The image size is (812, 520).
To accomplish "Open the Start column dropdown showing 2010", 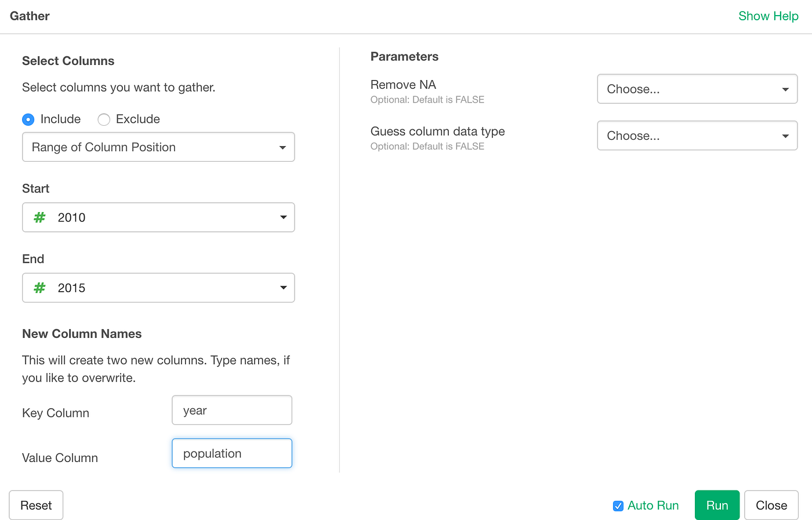I will tap(158, 217).
